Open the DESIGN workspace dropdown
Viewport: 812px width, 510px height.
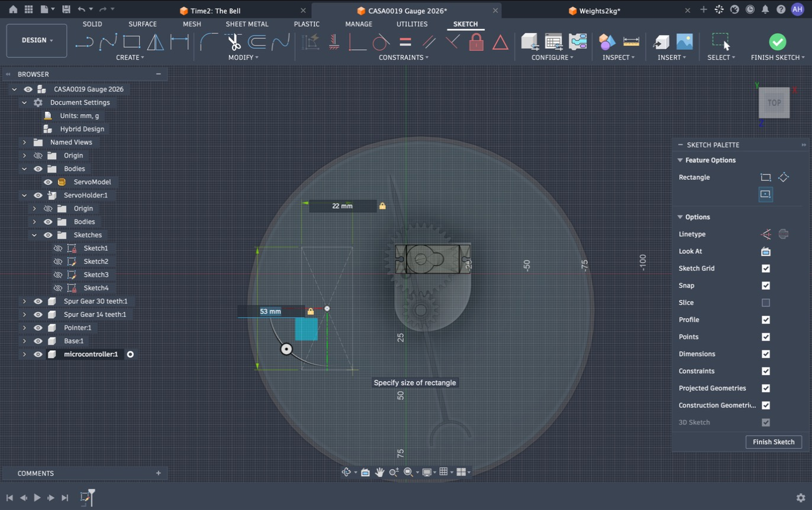coord(37,40)
